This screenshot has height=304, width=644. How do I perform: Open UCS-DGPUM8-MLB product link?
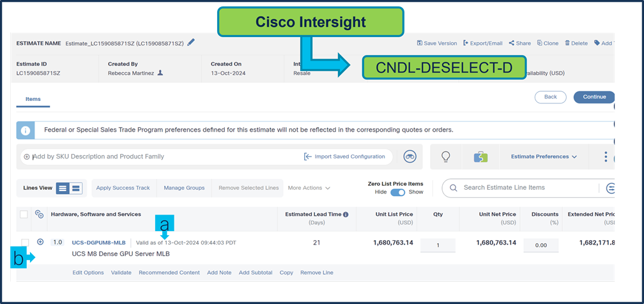(x=98, y=243)
